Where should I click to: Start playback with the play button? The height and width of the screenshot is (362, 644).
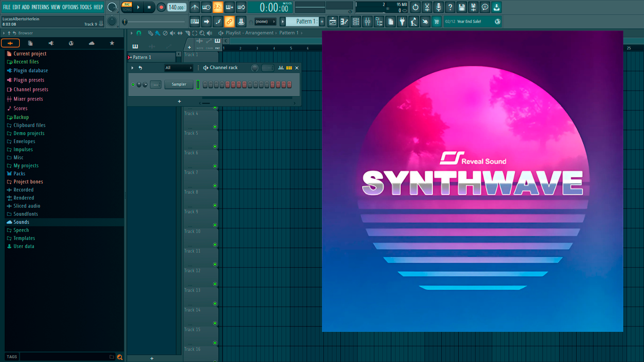[138, 7]
